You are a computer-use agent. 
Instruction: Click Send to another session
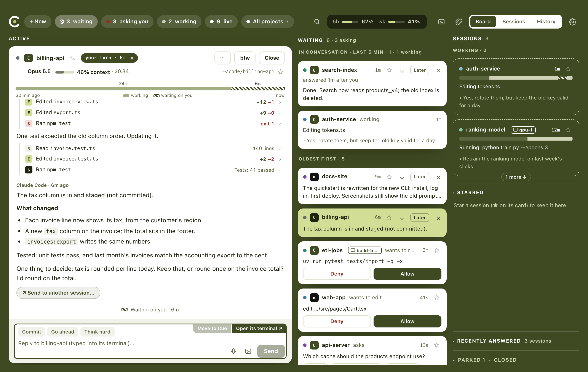[58, 293]
